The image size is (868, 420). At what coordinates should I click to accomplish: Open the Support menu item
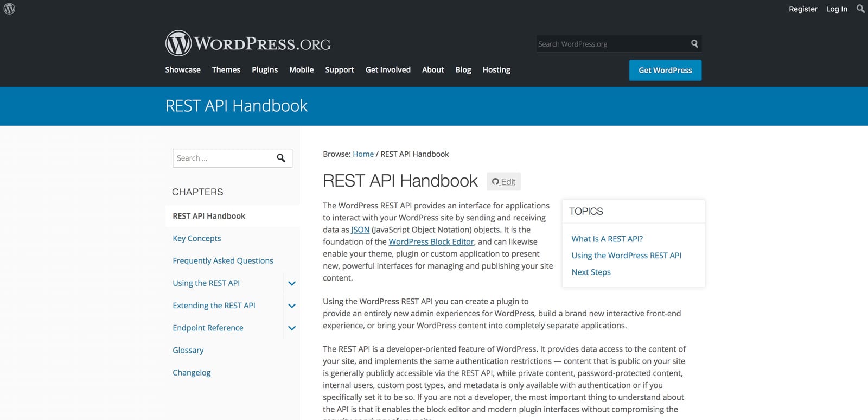pos(340,69)
